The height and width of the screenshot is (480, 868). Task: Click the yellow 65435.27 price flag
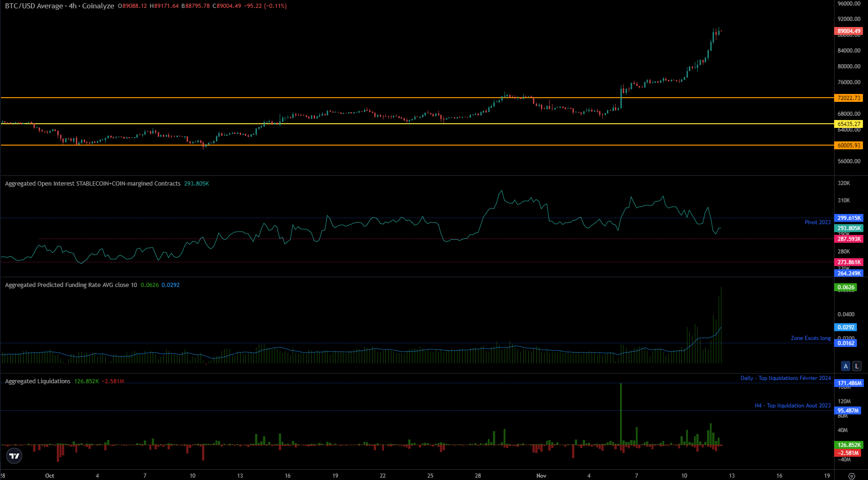tap(849, 124)
